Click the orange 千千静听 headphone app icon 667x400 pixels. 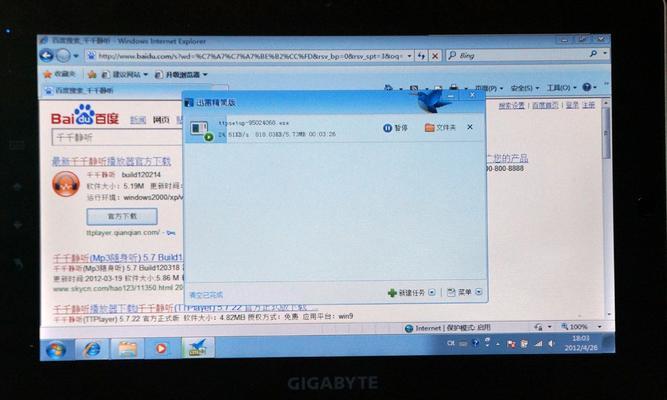click(66, 184)
